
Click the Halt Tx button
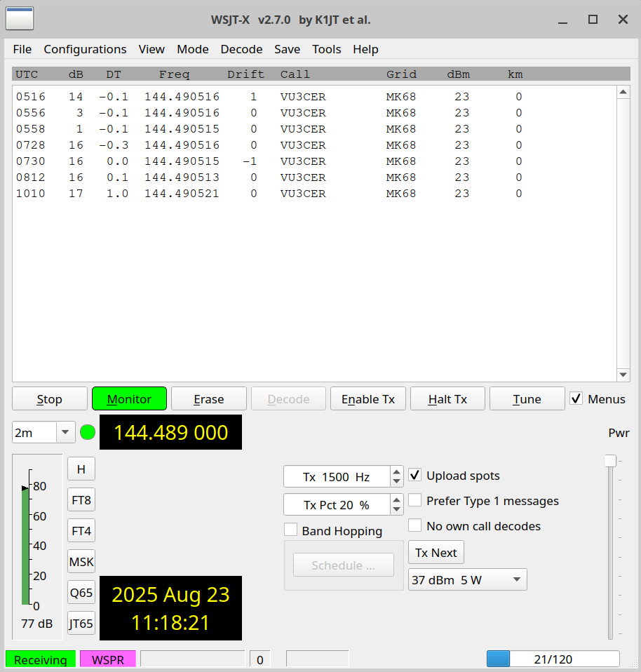point(447,399)
